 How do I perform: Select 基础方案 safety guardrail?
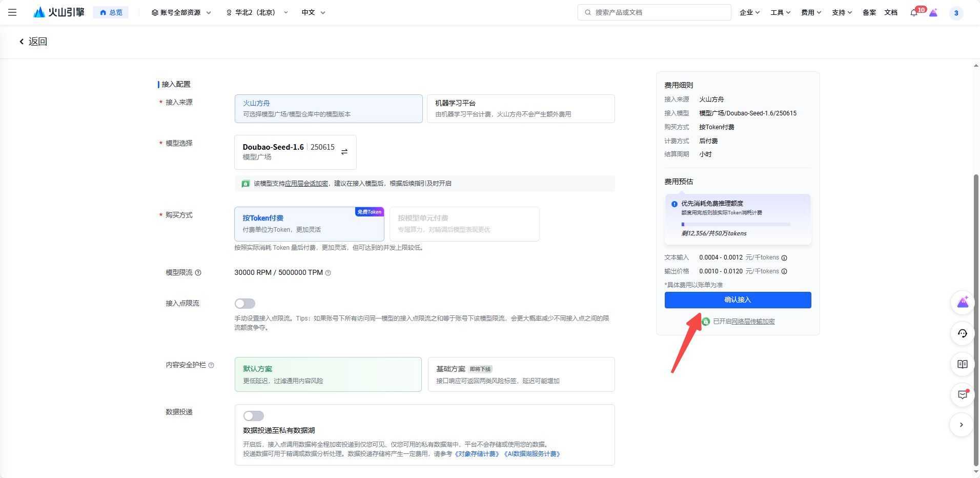pyautogui.click(x=521, y=374)
